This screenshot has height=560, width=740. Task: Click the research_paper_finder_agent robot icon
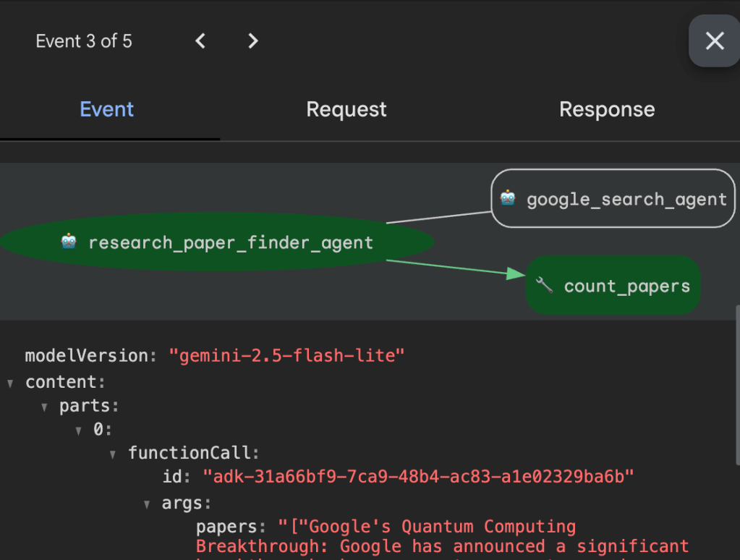(69, 242)
